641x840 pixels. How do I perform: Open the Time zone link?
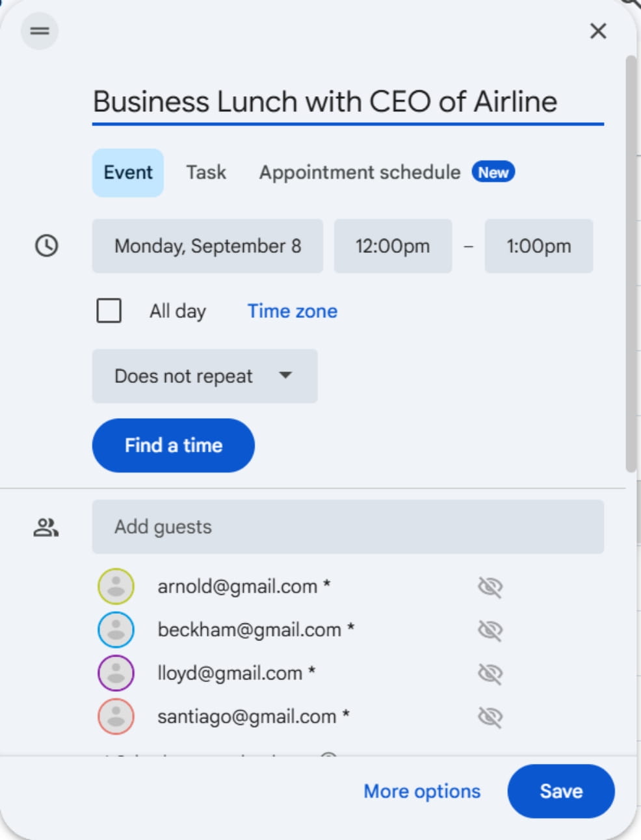[292, 311]
